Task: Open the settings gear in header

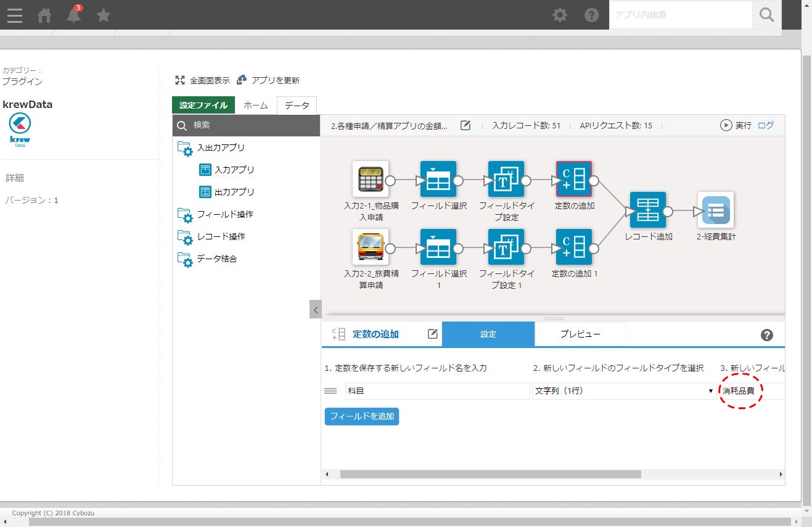Action: (560, 15)
